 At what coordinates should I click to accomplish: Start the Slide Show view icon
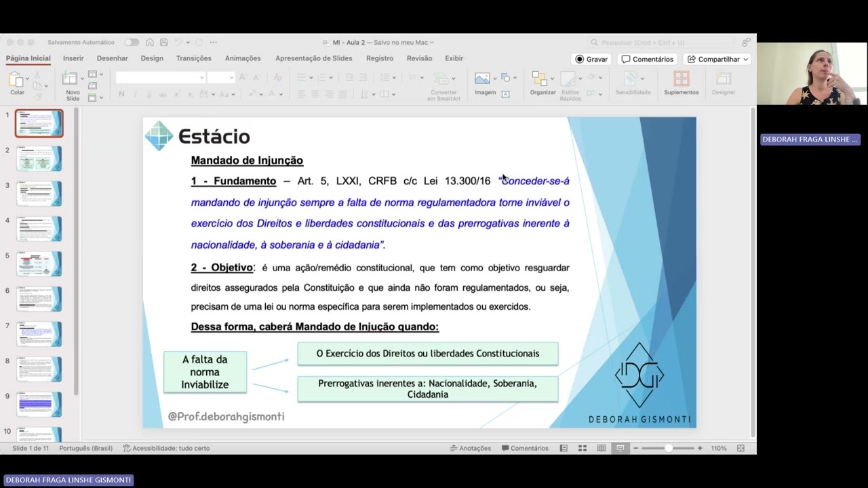pyautogui.click(x=620, y=448)
